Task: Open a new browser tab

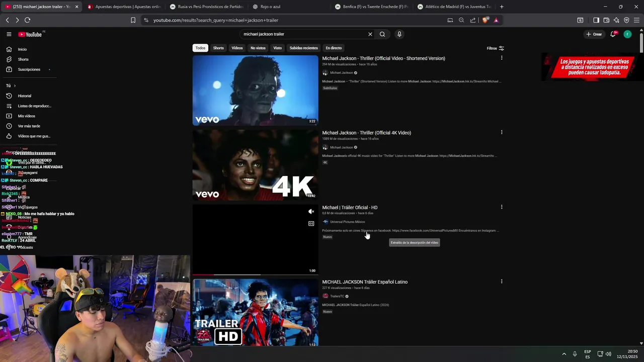Action: 502,7
